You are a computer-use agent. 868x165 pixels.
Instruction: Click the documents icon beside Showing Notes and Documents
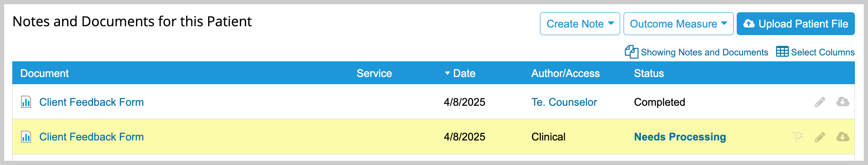[631, 52]
